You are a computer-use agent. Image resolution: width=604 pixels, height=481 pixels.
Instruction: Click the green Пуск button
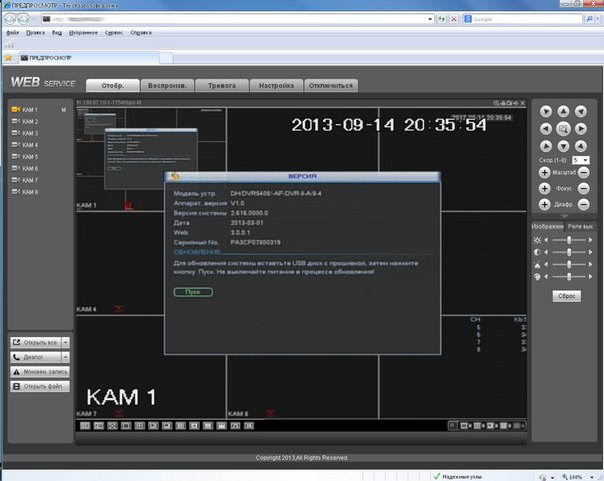click(x=193, y=291)
